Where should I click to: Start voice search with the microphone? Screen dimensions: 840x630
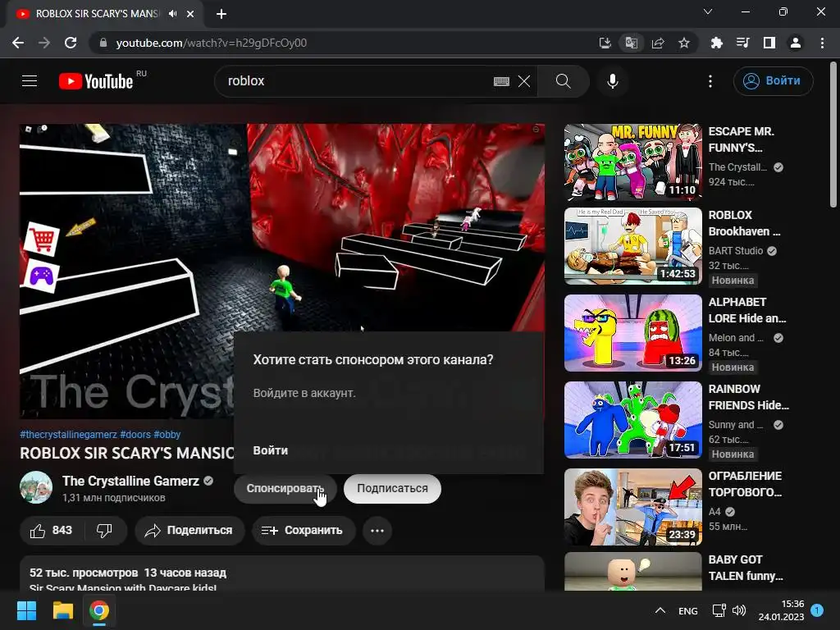point(612,81)
